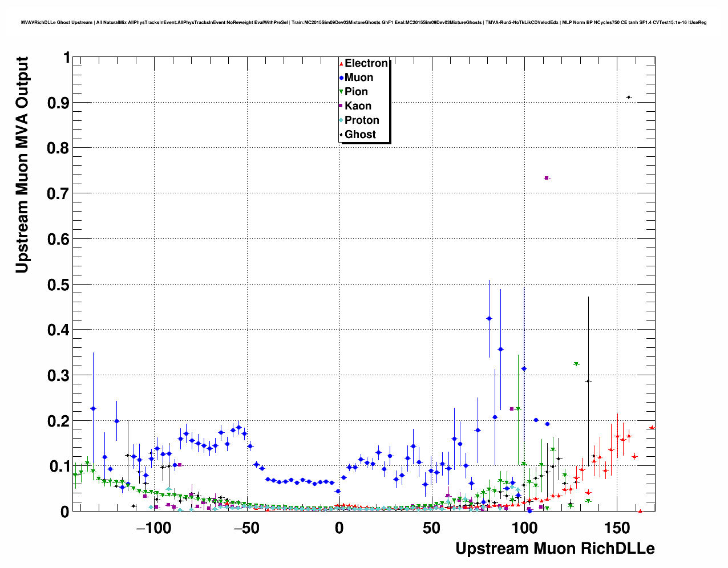Click the y-axis label 1
Image resolution: width=728 pixels, height=568 pixels.
[x=67, y=58]
